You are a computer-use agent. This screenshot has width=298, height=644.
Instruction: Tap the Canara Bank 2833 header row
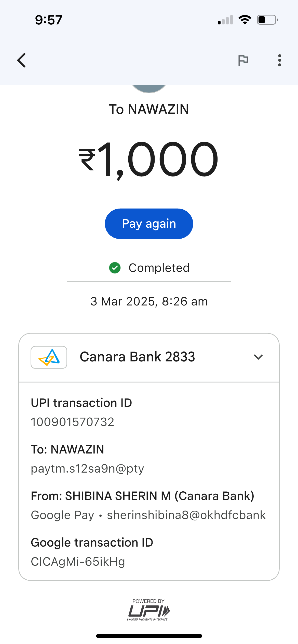click(x=138, y=357)
